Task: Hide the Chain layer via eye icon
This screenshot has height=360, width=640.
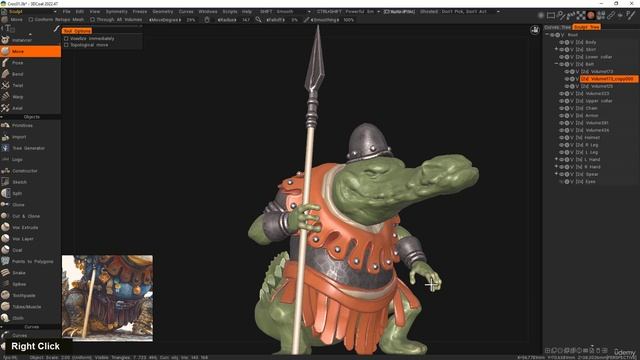Action: 561,108
